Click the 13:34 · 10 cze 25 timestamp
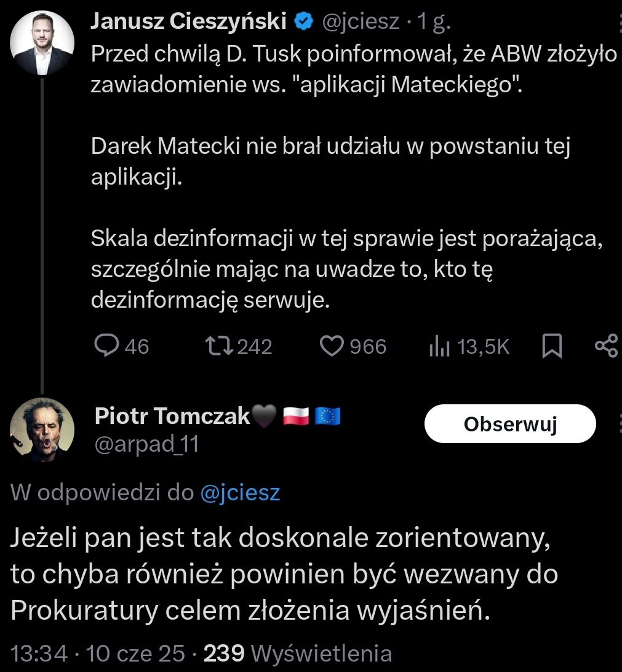 coord(98,653)
